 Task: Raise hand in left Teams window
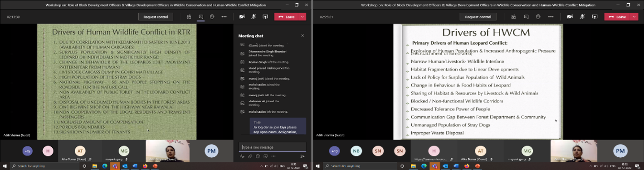[x=212, y=17]
